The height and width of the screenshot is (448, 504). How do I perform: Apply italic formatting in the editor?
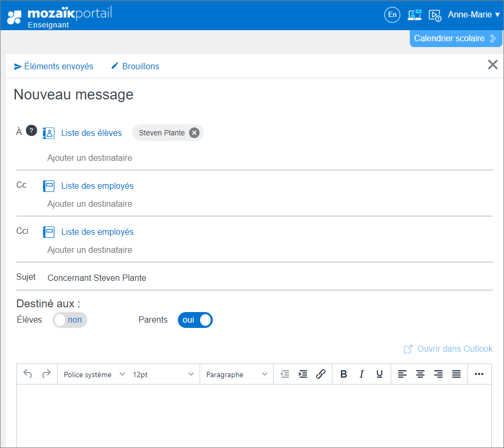click(x=362, y=374)
